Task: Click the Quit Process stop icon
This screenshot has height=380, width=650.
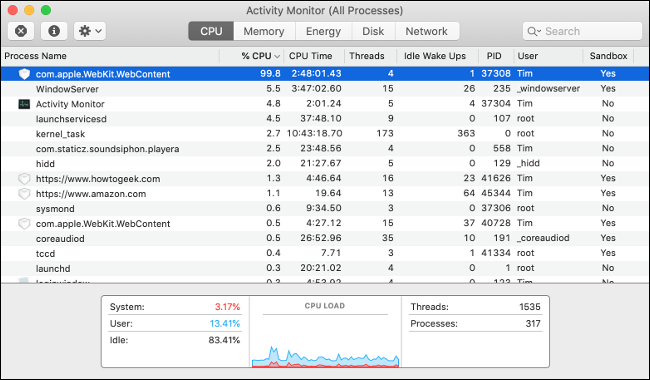Action: pyautogui.click(x=21, y=31)
